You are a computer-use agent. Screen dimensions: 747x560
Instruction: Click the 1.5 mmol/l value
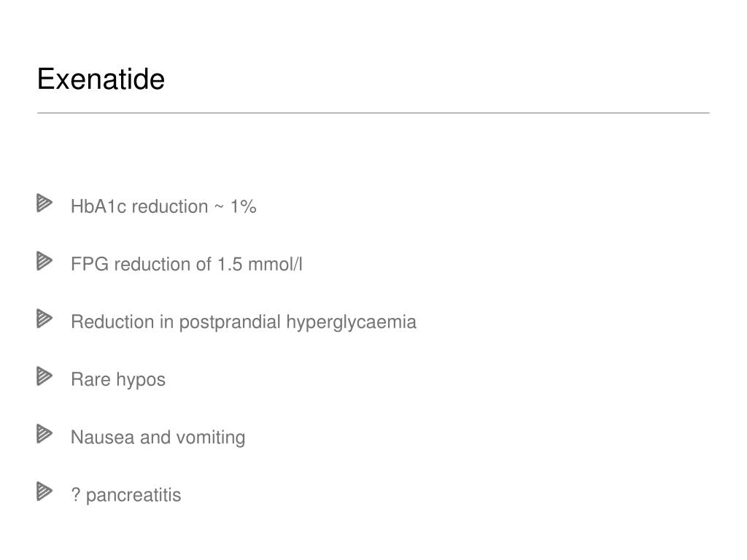point(260,264)
